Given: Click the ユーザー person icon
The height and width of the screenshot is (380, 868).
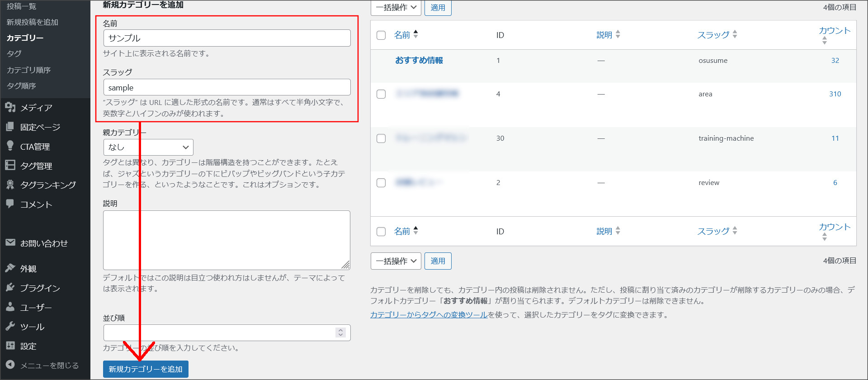Looking at the screenshot, I should 10,307.
